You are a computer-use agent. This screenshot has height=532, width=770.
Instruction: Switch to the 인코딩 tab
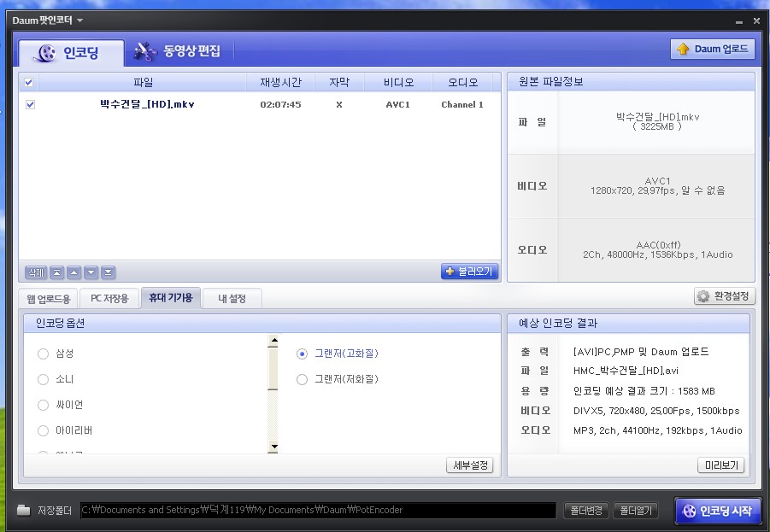pyautogui.click(x=71, y=52)
